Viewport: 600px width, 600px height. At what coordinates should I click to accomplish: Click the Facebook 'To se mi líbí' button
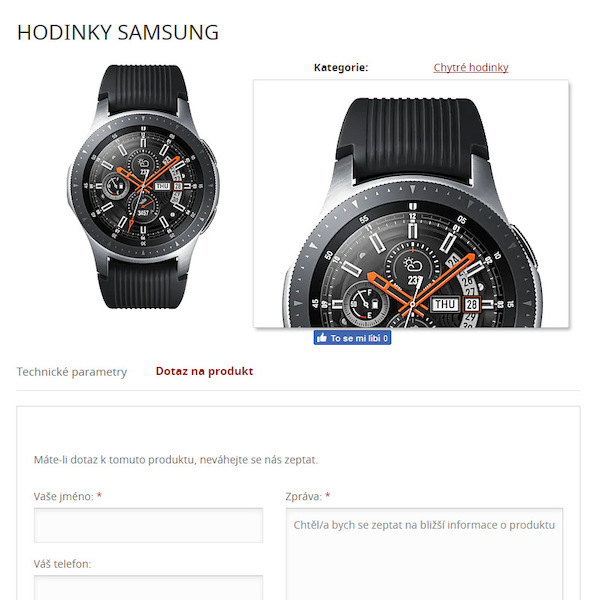click(352, 338)
